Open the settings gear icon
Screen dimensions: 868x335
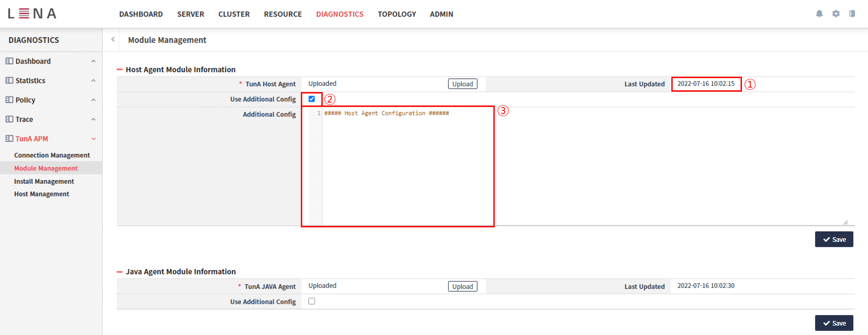tap(836, 14)
